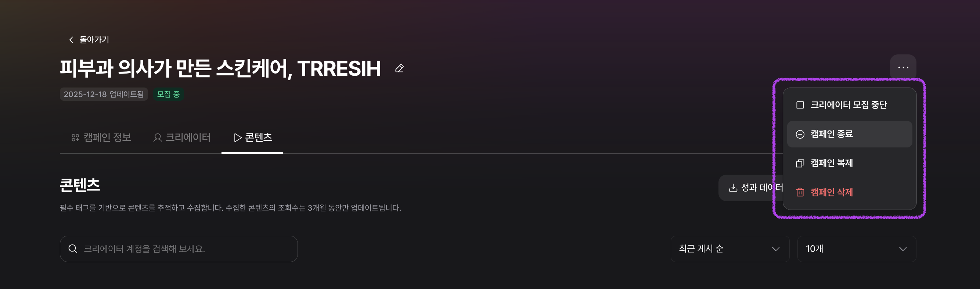The image size is (980, 289).
Task: Click the download icon on 성과 데이터 button
Action: [733, 188]
